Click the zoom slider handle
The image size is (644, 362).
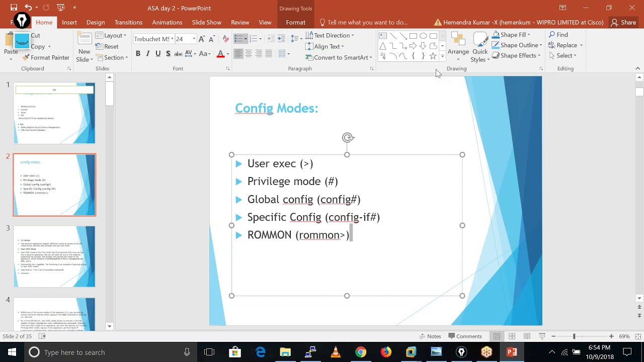[574, 336]
